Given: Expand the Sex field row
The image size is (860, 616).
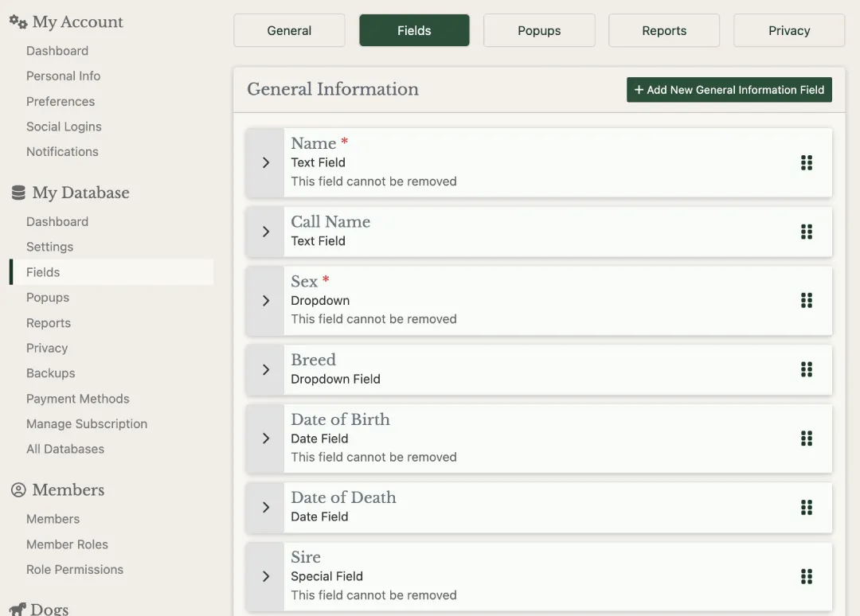Looking at the screenshot, I should coord(265,300).
